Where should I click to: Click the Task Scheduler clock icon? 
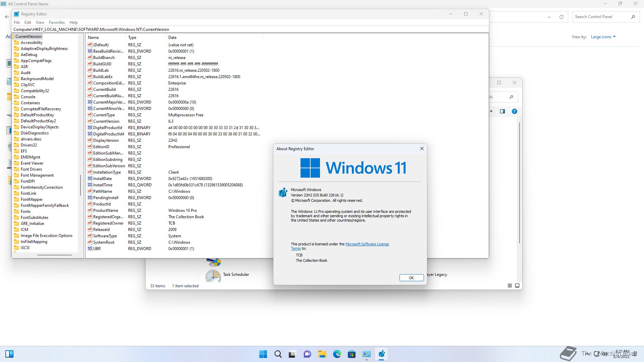pyautogui.click(x=213, y=276)
